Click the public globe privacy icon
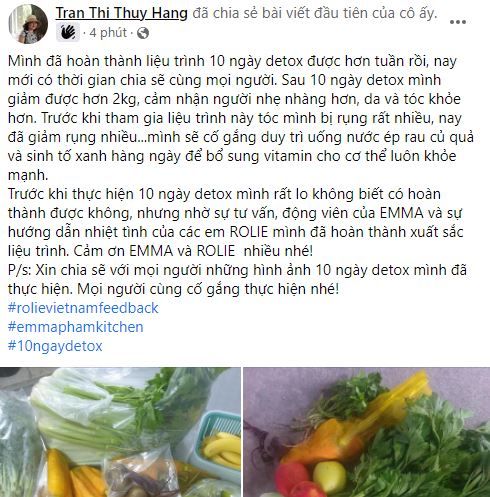 143,33
